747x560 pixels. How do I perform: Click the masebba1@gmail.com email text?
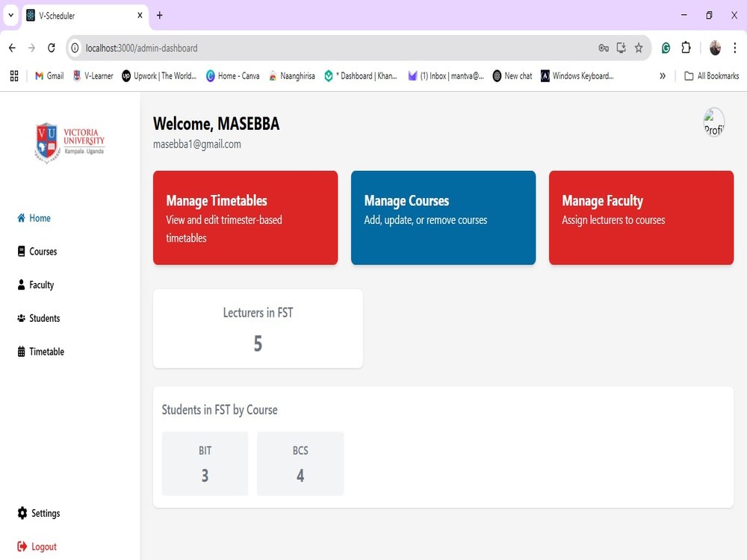click(x=196, y=144)
